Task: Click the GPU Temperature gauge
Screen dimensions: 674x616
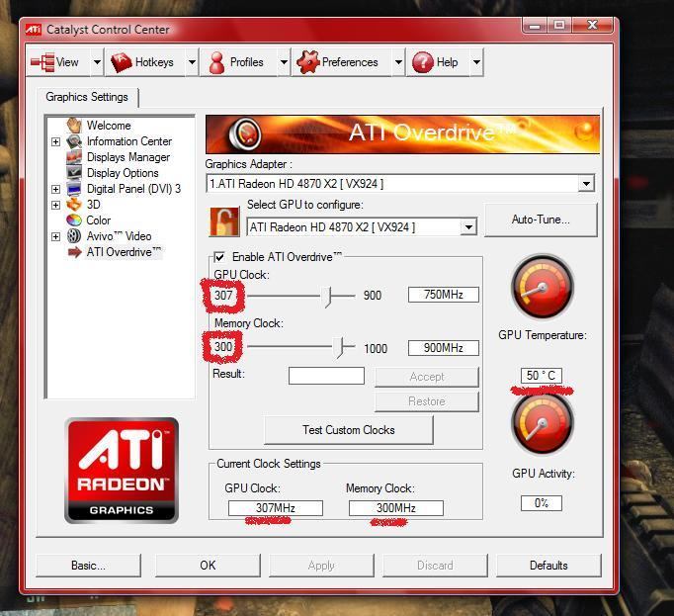Action: pos(542,287)
